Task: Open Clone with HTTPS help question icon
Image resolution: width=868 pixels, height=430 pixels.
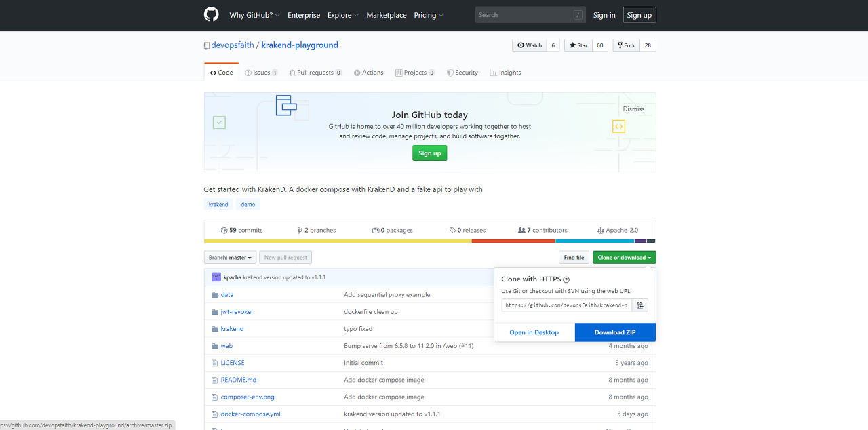Action: coord(566,279)
